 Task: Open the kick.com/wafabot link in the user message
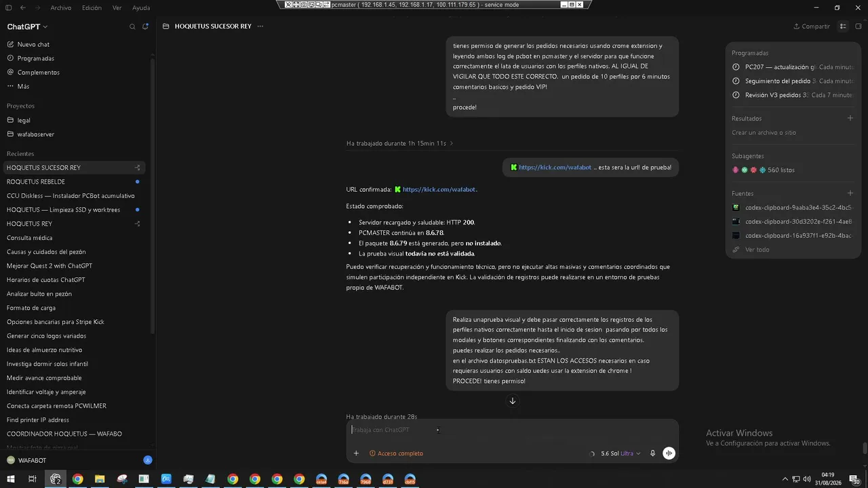[551, 167]
